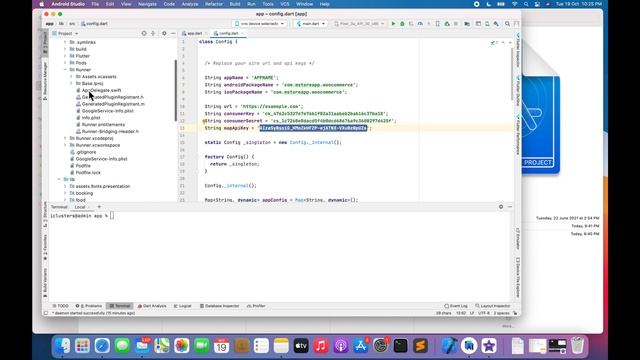Open the Problems tool window
This screenshot has width=640, height=360.
coord(89,306)
